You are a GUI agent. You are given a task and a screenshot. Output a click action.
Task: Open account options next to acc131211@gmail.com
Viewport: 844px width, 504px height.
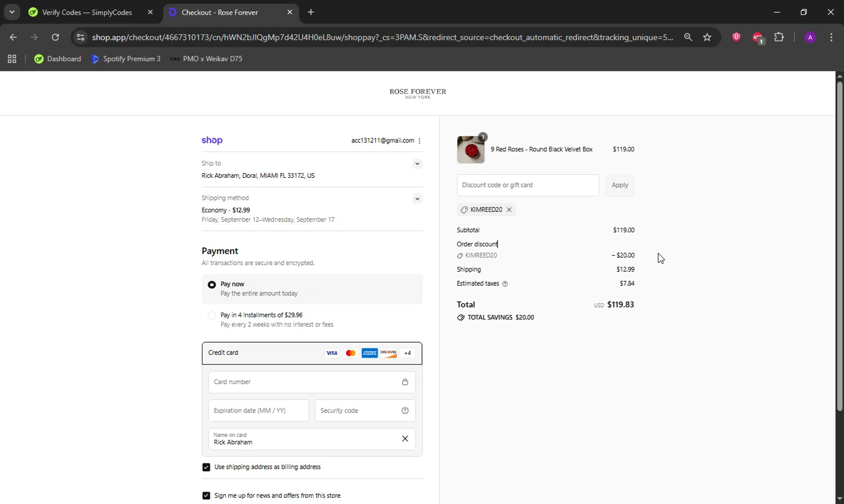coord(419,141)
